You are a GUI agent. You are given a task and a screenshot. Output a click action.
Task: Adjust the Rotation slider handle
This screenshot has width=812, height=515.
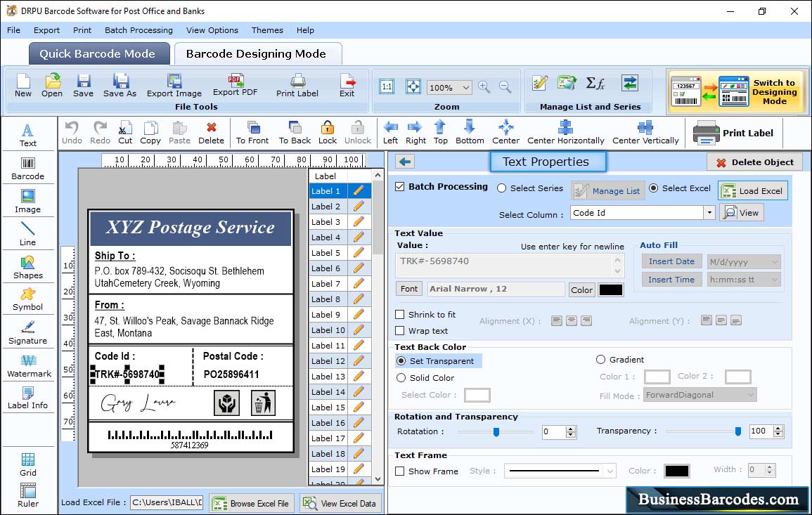point(496,431)
